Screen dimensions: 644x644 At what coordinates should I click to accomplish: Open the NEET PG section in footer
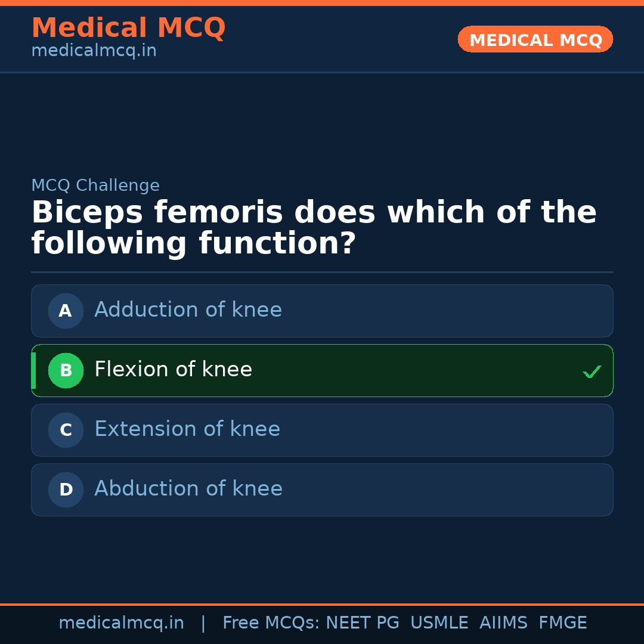(x=362, y=623)
